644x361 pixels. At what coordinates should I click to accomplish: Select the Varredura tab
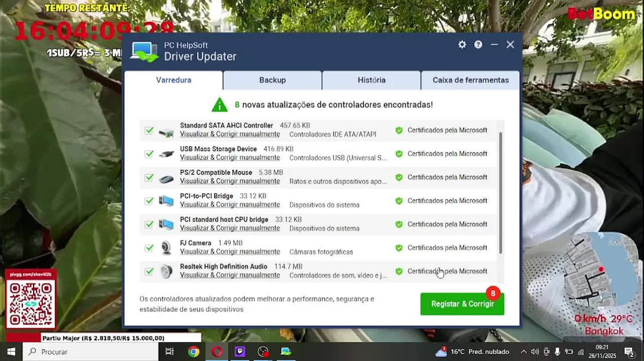coord(174,80)
